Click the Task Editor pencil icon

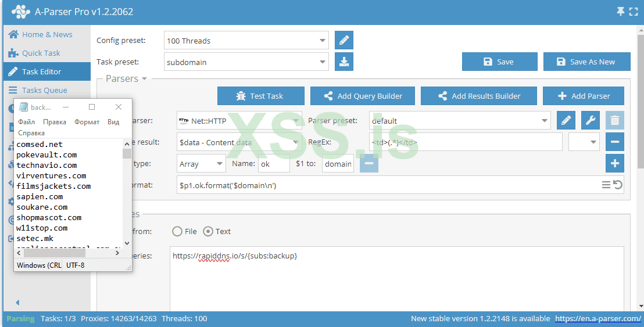click(x=13, y=71)
